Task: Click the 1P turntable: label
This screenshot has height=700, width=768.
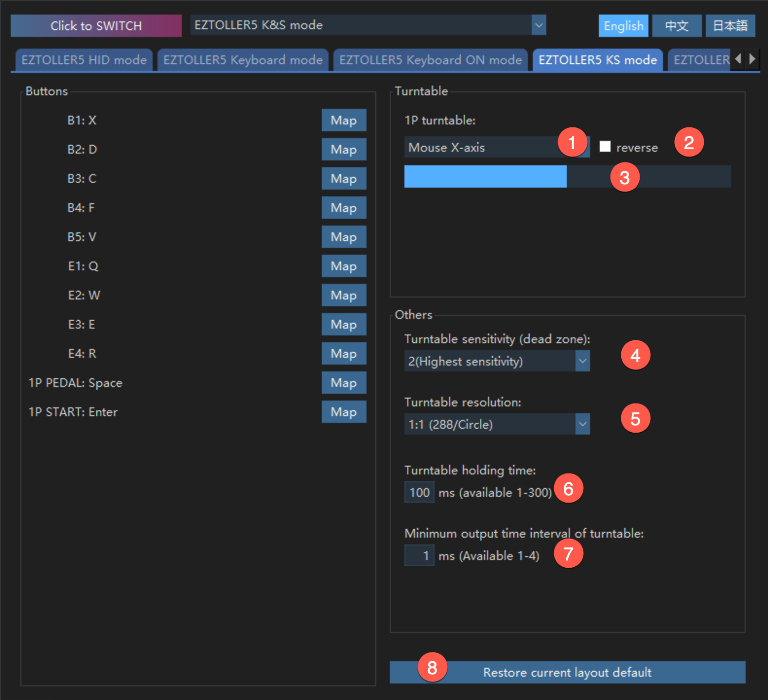Action: pyautogui.click(x=440, y=120)
